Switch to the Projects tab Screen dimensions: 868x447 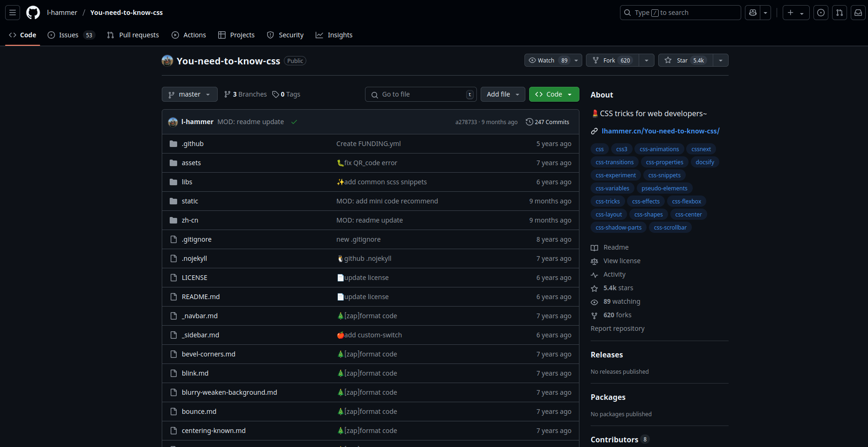(x=236, y=35)
